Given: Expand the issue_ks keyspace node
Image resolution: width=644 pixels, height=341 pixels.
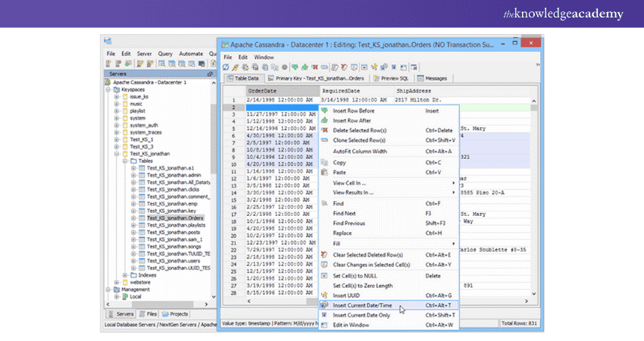Looking at the screenshot, I should click(x=117, y=97).
